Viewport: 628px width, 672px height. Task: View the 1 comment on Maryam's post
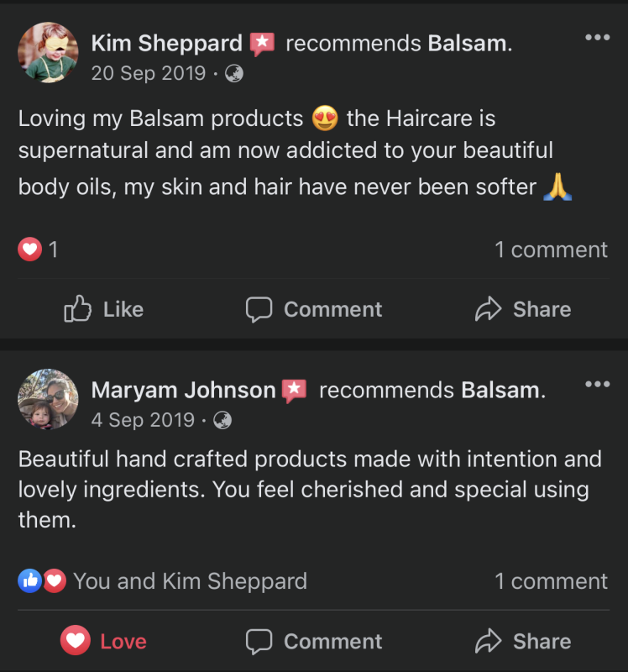coord(551,581)
